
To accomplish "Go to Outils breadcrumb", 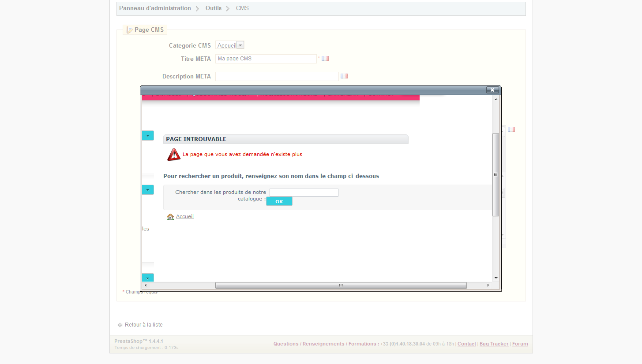I will point(214,8).
